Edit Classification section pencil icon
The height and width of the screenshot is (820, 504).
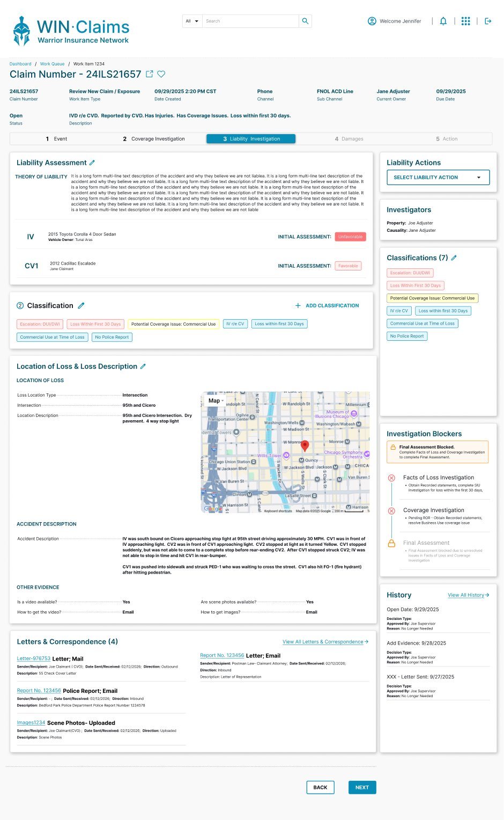click(x=81, y=305)
